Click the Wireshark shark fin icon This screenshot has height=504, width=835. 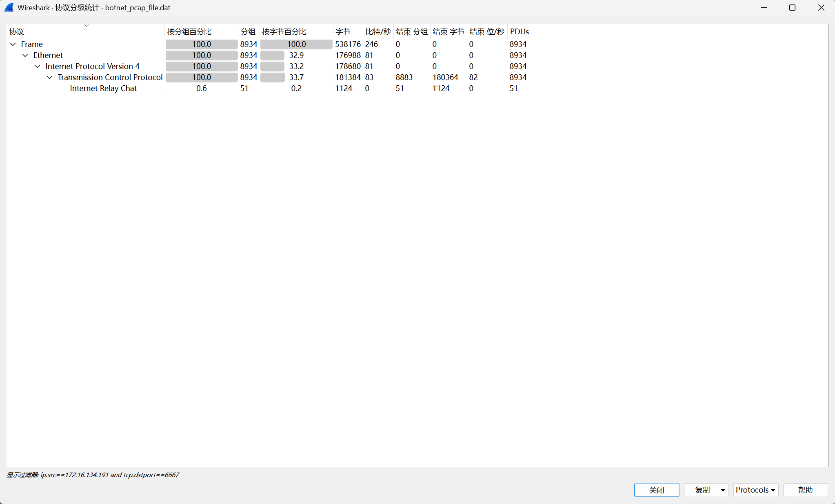[x=9, y=7]
